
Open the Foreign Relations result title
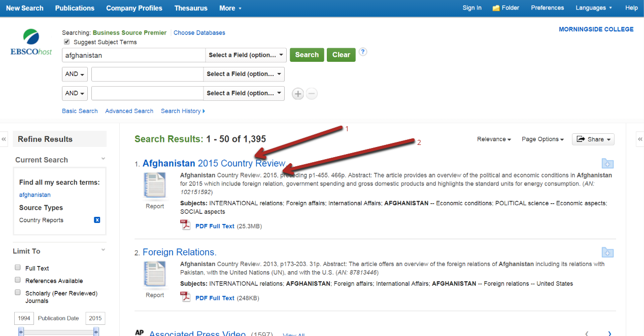tap(180, 252)
